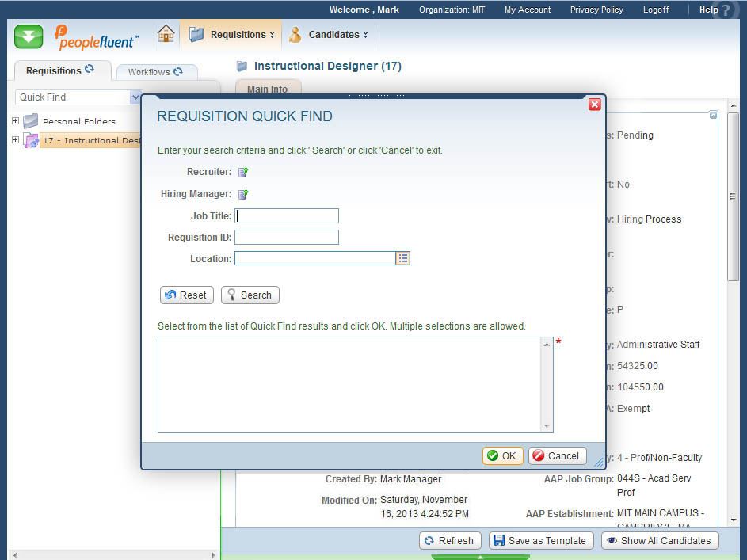This screenshot has width=747, height=560.
Task: Go to Home via house icon
Action: (x=166, y=34)
